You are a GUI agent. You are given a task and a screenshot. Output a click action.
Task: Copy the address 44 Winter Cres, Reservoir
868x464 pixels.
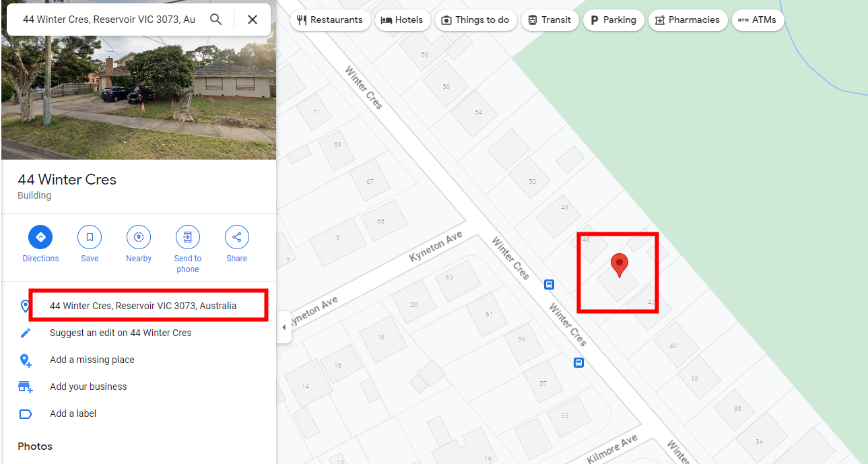[x=143, y=306]
